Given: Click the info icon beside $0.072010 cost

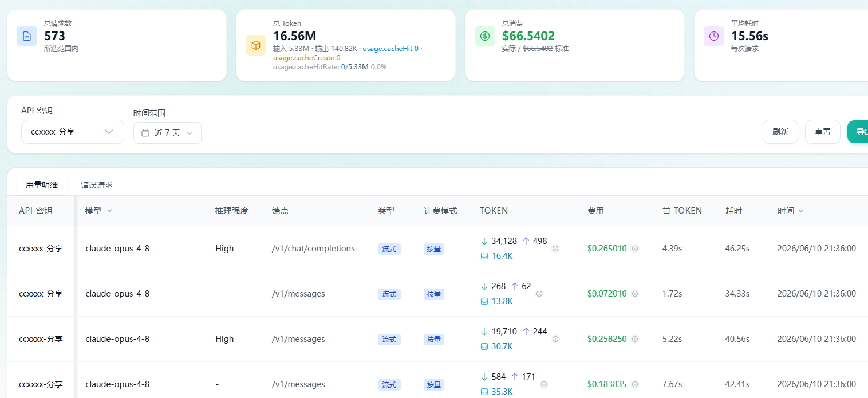Looking at the screenshot, I should coord(635,294).
